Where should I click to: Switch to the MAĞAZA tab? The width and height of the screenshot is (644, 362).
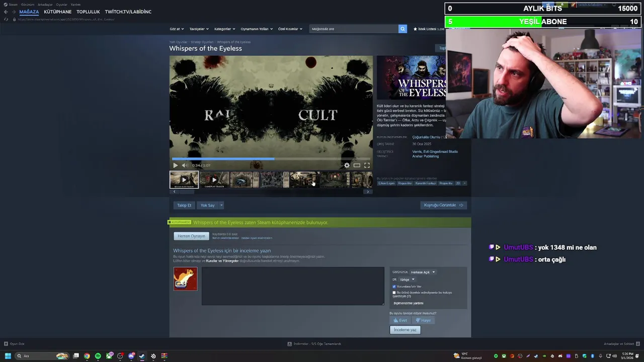coord(29,12)
